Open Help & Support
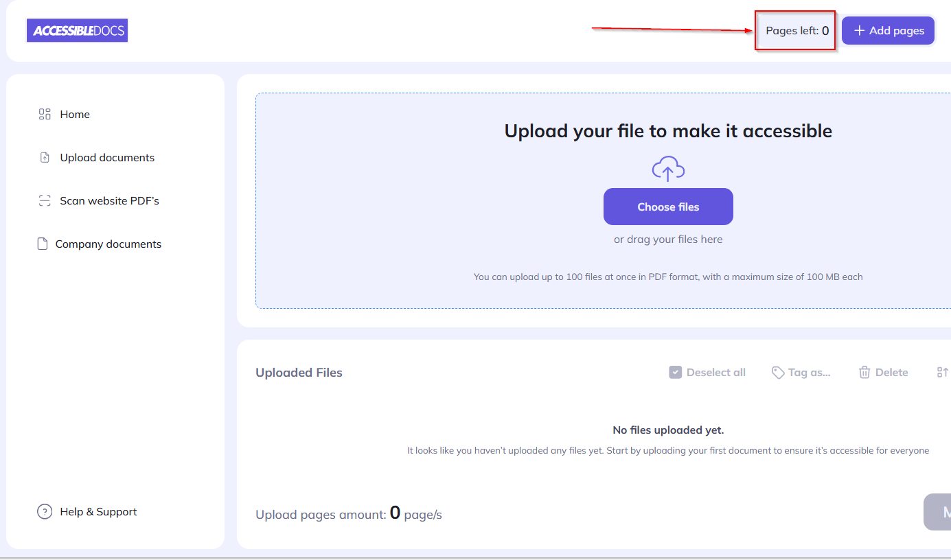This screenshot has width=951, height=560. click(x=98, y=511)
